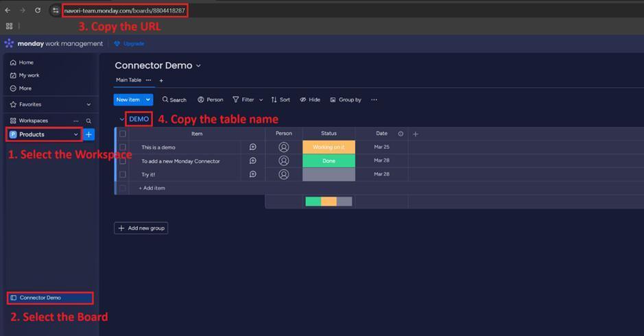Click the Upgrade link
The height and width of the screenshot is (336, 644).
[129, 43]
